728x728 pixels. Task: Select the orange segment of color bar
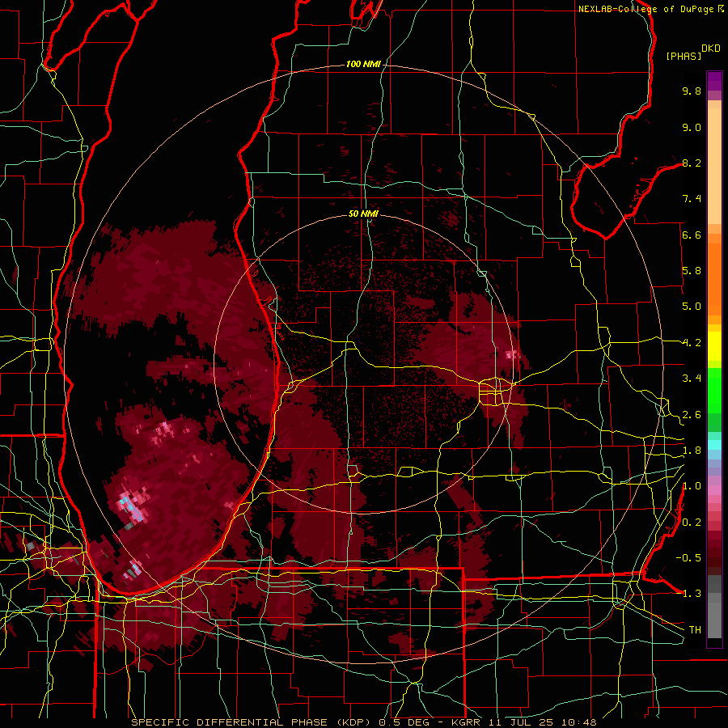[714, 278]
